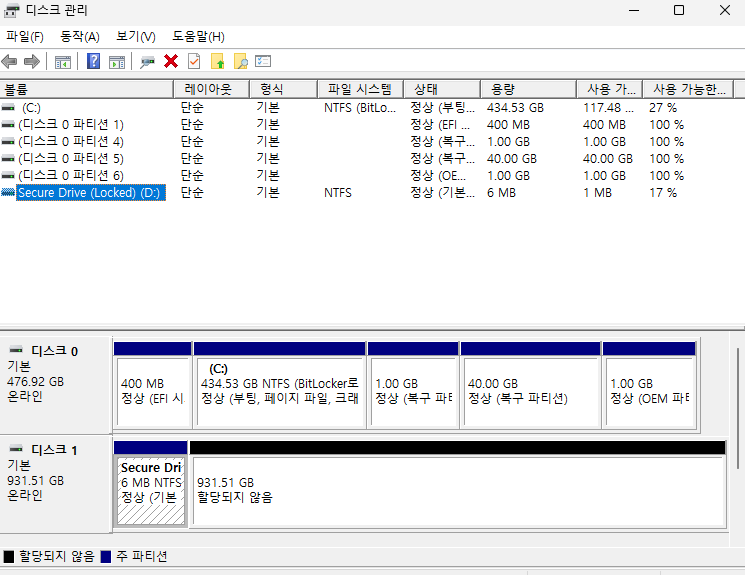Sort by the 용량 column header
This screenshot has height=575, width=745.
[528, 89]
